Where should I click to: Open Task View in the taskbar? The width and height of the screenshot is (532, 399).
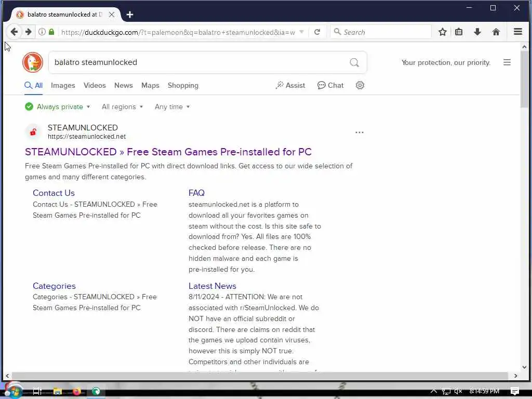(x=37, y=391)
